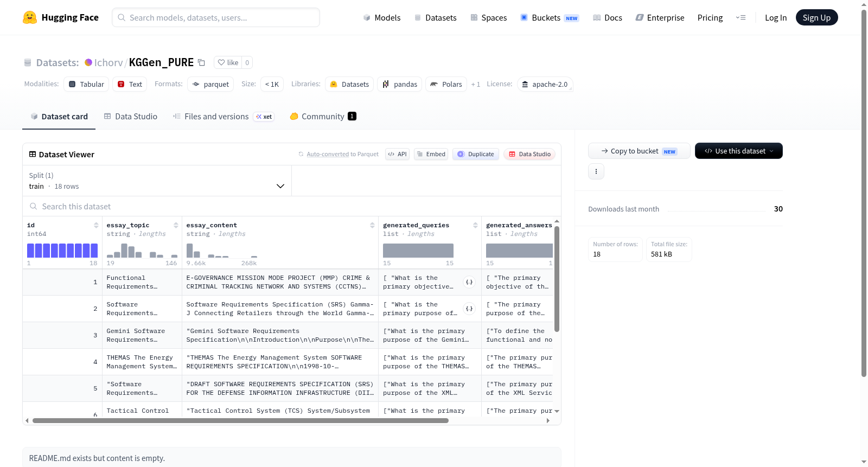Open apache-2.0 license tag
868x467 pixels.
545,84
